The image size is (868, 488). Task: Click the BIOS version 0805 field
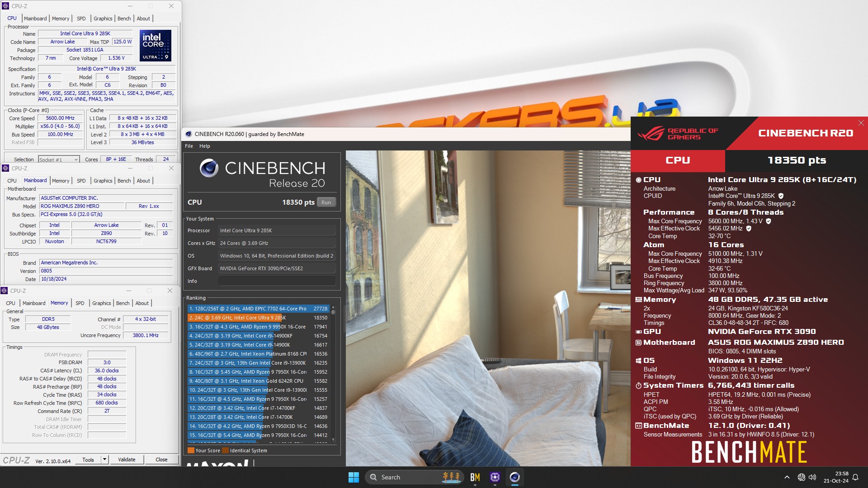click(x=106, y=271)
